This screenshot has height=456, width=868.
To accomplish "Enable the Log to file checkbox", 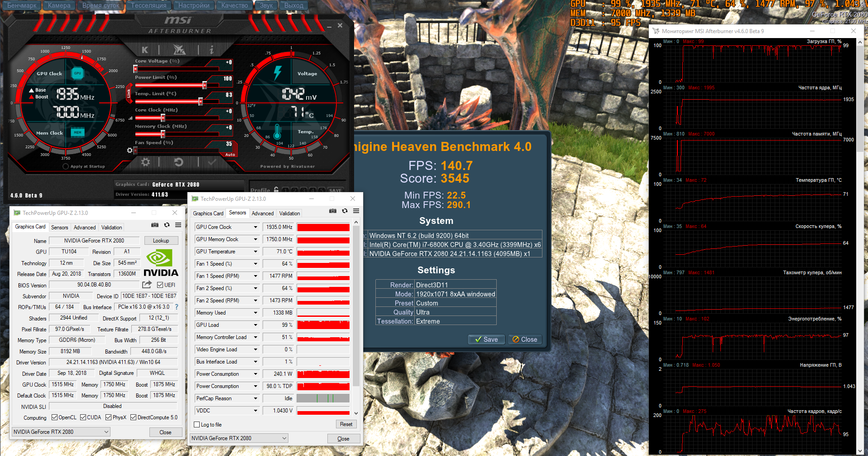I will point(197,425).
